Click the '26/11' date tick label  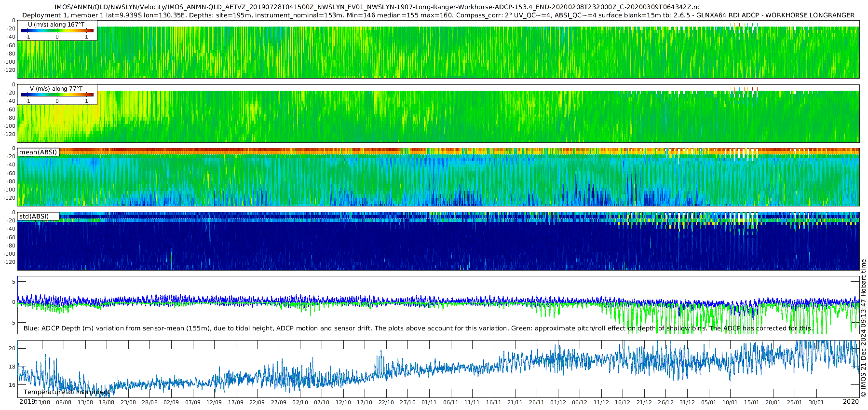click(x=537, y=402)
